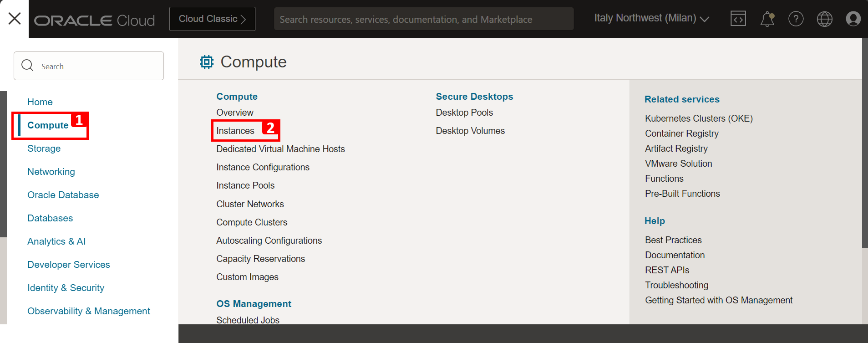Viewport: 868px width, 343px height.
Task: Click the Compute chip icon in header
Action: [x=207, y=62]
